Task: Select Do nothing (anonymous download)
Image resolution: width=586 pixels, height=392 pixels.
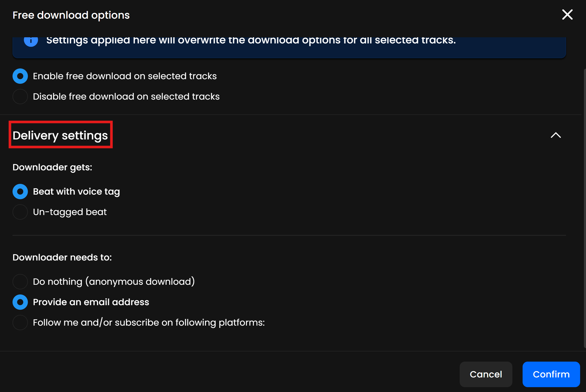Action: coord(20,282)
